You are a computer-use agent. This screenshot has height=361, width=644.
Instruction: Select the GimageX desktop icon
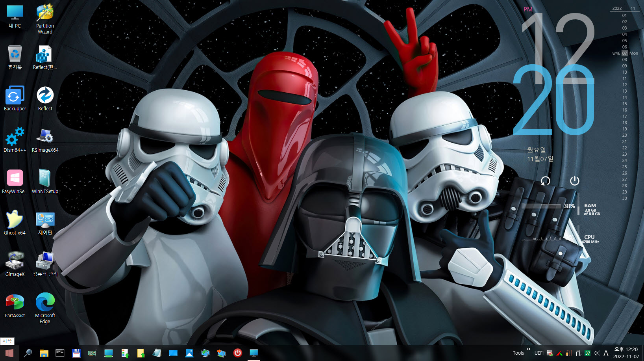[x=15, y=264]
